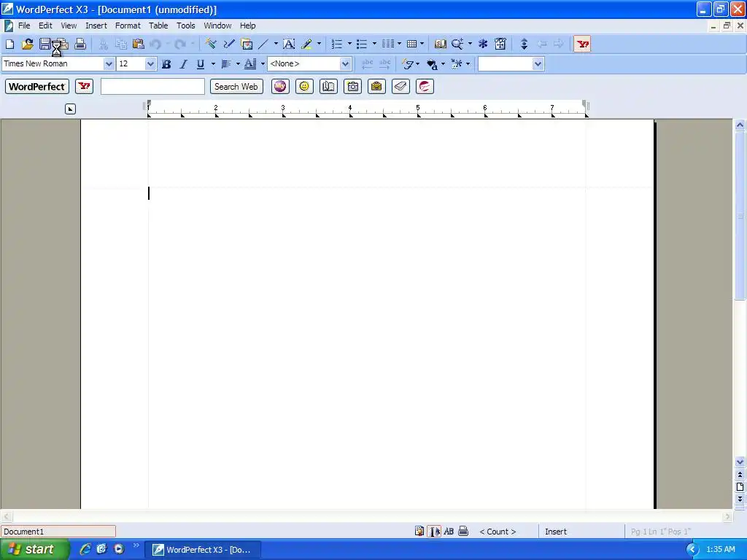Toggle underline text formatting
This screenshot has width=747, height=560.
pos(201,64)
